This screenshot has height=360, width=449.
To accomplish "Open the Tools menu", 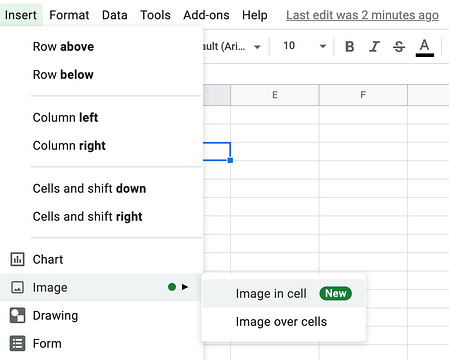I will pos(155,15).
